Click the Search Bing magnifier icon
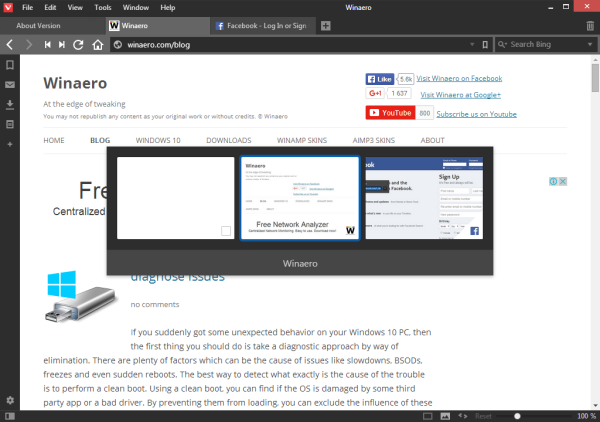The width and height of the screenshot is (600, 422). [x=502, y=45]
